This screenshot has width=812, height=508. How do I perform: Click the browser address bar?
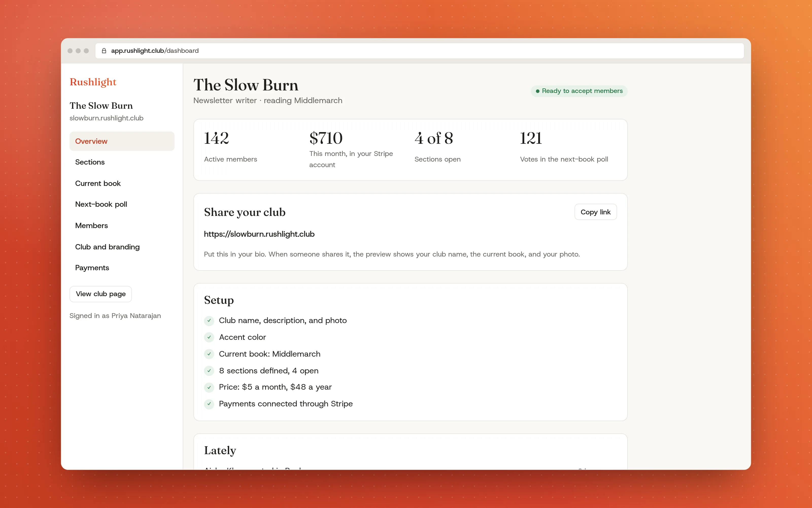[x=419, y=51]
